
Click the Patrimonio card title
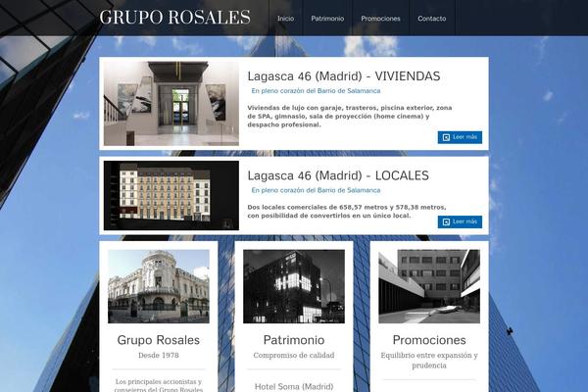294,340
